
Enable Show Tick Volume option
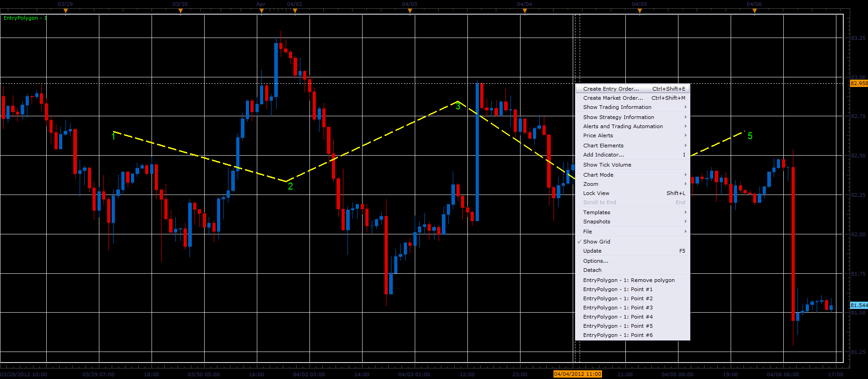click(632, 165)
